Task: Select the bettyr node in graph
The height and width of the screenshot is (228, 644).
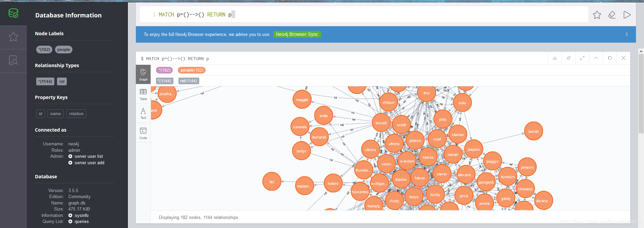Action: click(302, 151)
